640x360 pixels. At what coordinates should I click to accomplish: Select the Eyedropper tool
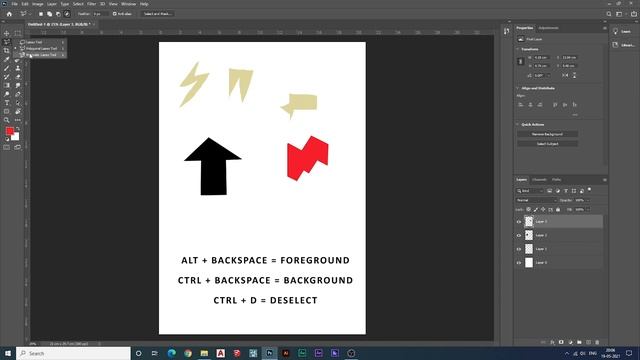pos(7,60)
